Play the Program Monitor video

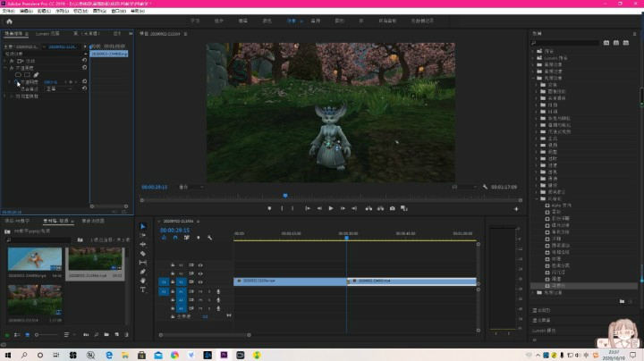point(331,208)
